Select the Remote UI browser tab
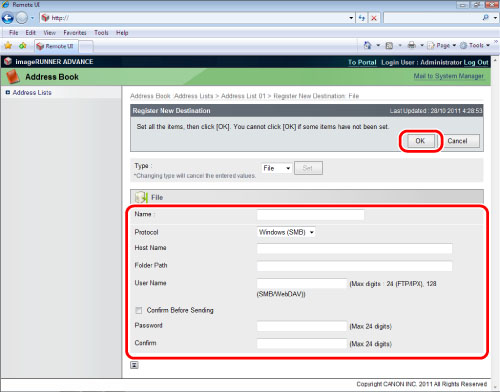500x392 pixels. coord(56,46)
